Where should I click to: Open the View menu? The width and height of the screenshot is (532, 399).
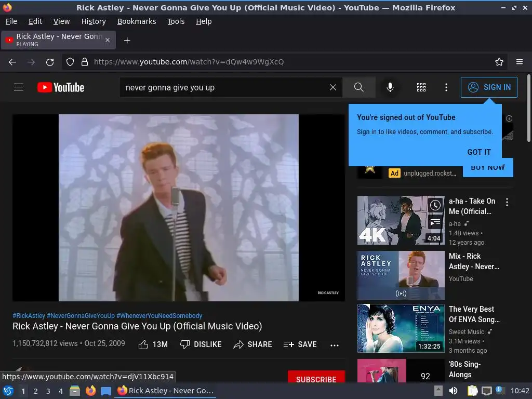(x=61, y=21)
